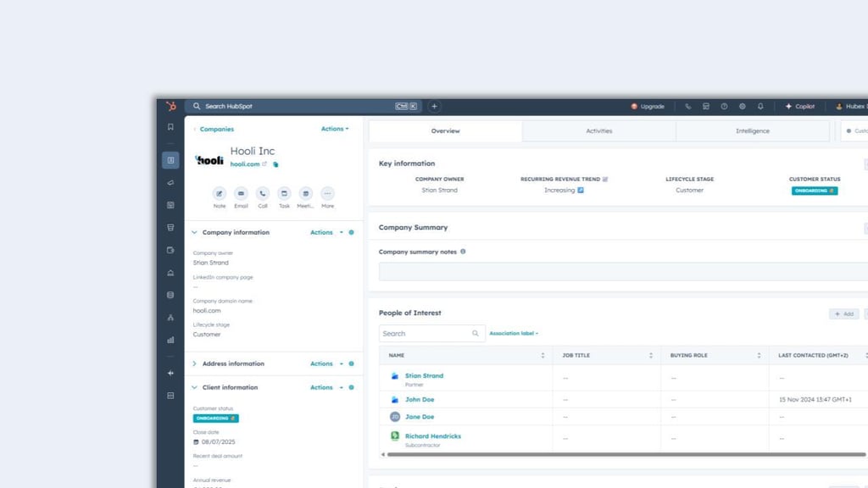
Task: Sort the People table by Job Title
Action: [x=650, y=355]
